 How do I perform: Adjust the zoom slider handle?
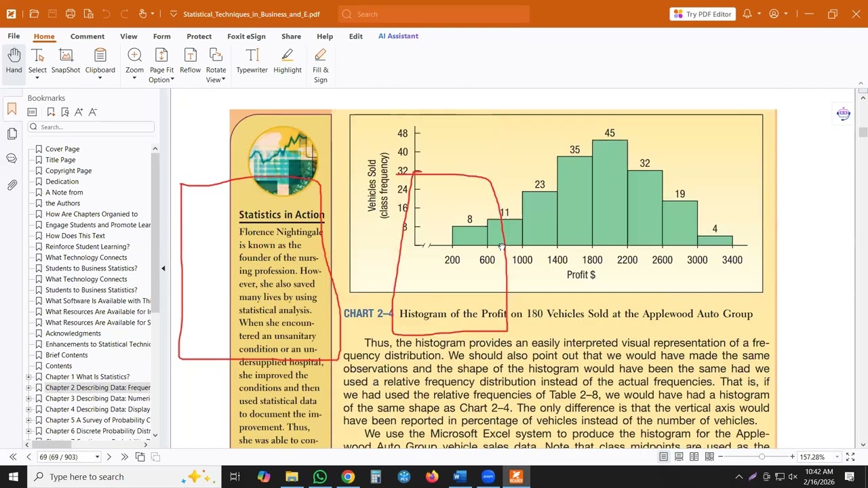coord(762,457)
